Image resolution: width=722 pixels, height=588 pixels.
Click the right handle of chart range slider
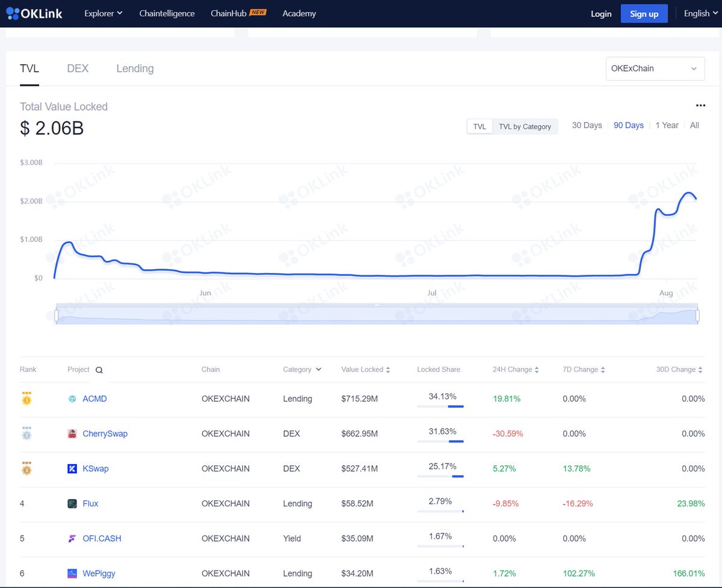tap(697, 315)
